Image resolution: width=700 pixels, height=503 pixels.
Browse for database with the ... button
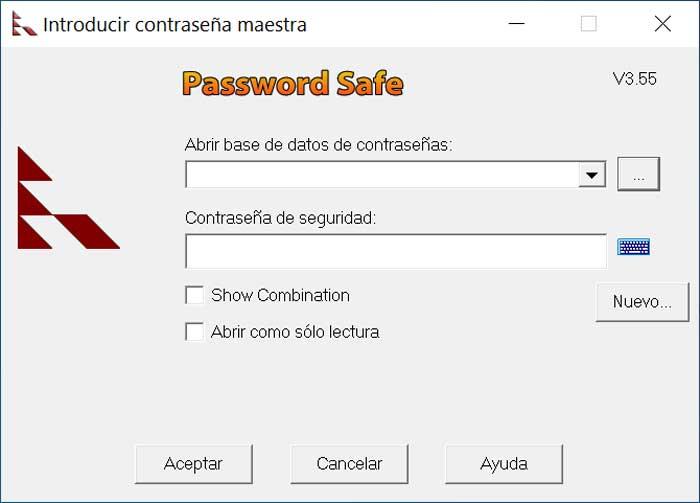pyautogui.click(x=639, y=174)
